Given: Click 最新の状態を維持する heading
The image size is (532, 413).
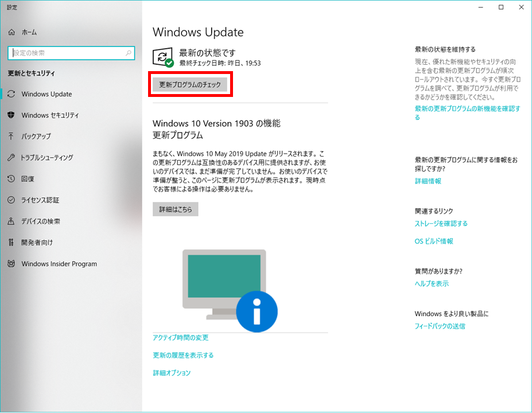Looking at the screenshot, I should pyautogui.click(x=445, y=49).
